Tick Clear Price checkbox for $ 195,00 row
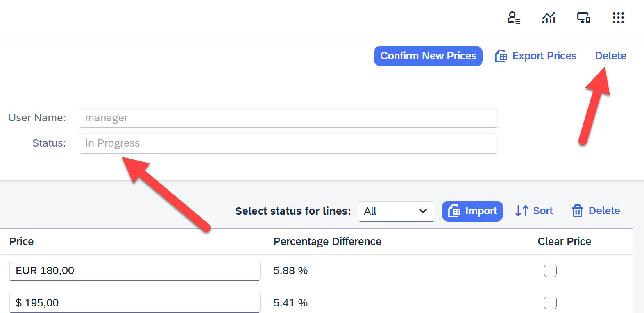 tap(550, 303)
